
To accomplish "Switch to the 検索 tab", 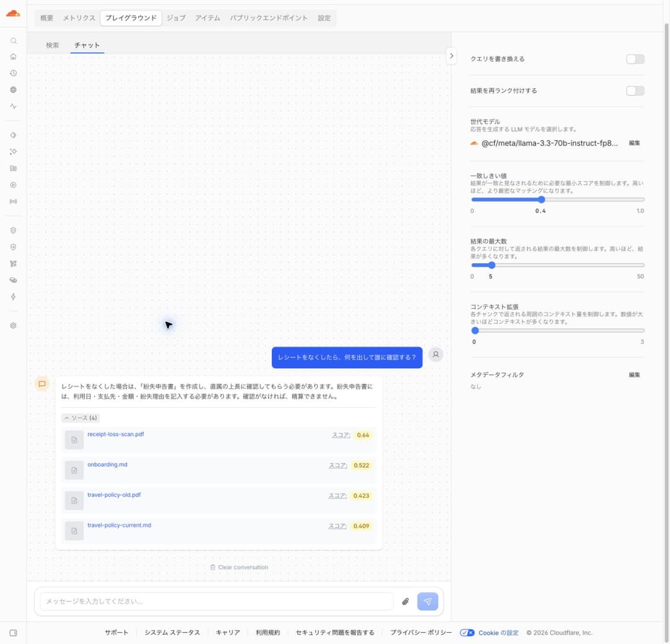I will coord(53,45).
